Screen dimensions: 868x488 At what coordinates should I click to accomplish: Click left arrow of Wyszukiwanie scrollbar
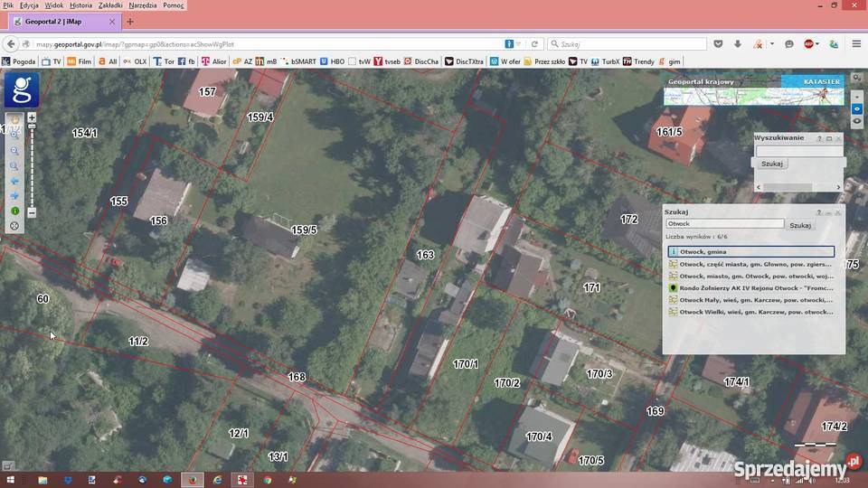coord(759,187)
